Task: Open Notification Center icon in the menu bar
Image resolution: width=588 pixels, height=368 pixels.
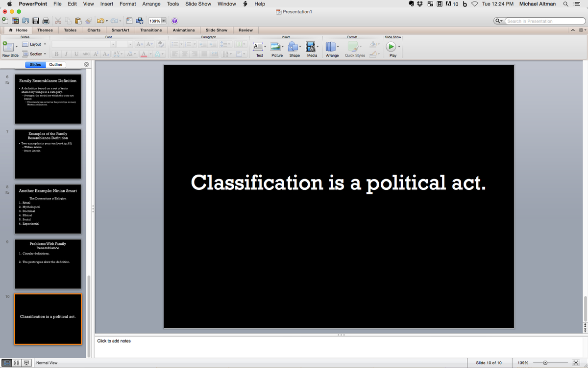Action: pos(577,4)
